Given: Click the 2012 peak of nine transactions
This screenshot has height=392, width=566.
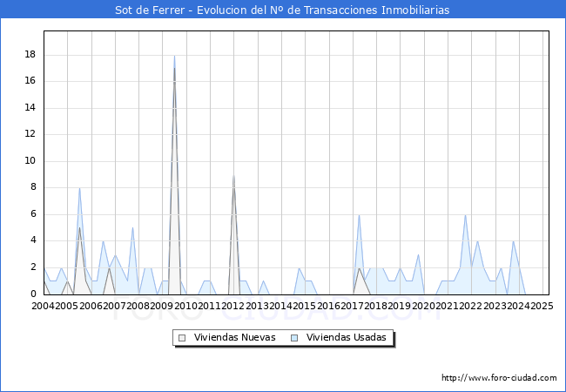Looking at the screenshot, I should point(233,176).
